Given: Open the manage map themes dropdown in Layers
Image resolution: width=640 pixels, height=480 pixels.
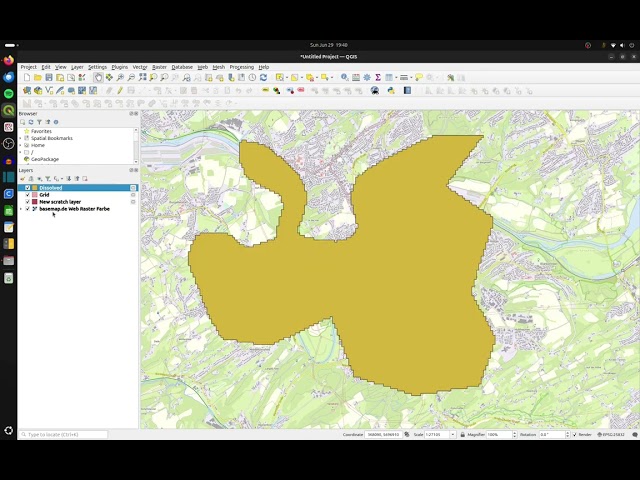Looking at the screenshot, I should point(40,179).
